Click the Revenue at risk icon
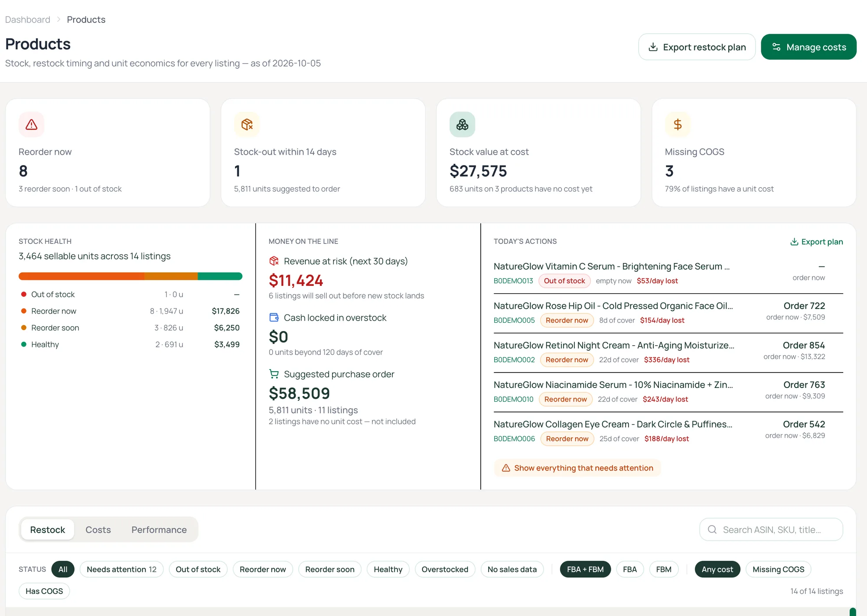The image size is (867, 616). [274, 261]
